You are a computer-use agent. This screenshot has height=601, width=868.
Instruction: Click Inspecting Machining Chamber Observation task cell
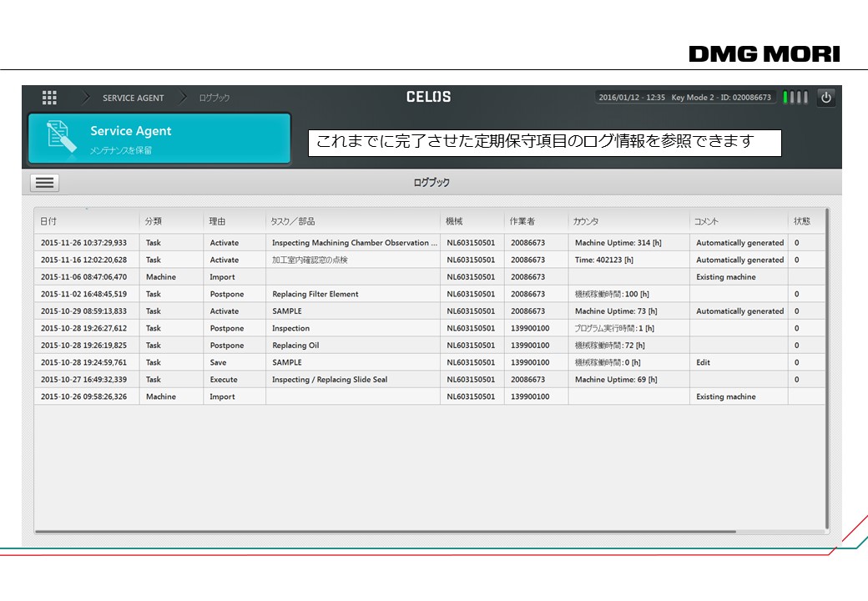pyautogui.click(x=352, y=242)
